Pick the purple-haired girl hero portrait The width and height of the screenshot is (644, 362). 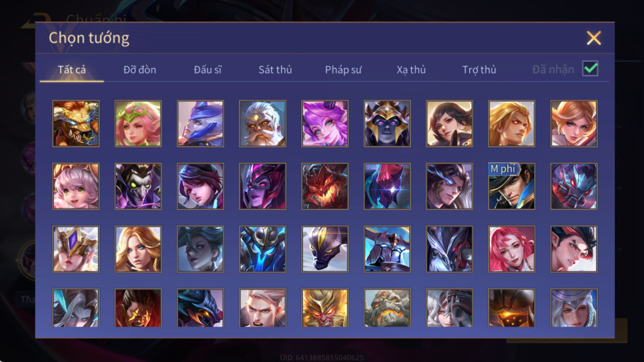click(x=325, y=123)
